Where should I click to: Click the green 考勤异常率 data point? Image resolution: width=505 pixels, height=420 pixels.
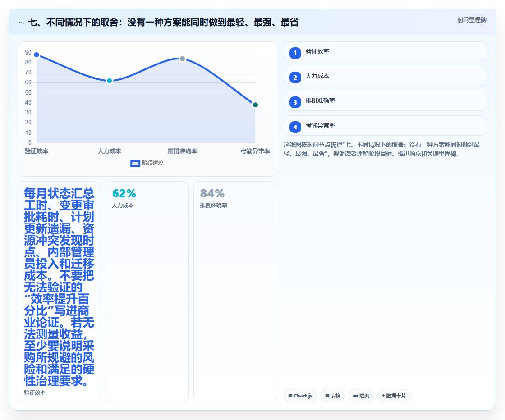(255, 105)
